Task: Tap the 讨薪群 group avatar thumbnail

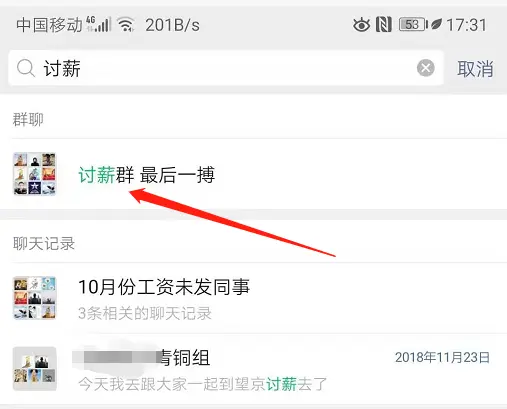Action: pos(34,174)
